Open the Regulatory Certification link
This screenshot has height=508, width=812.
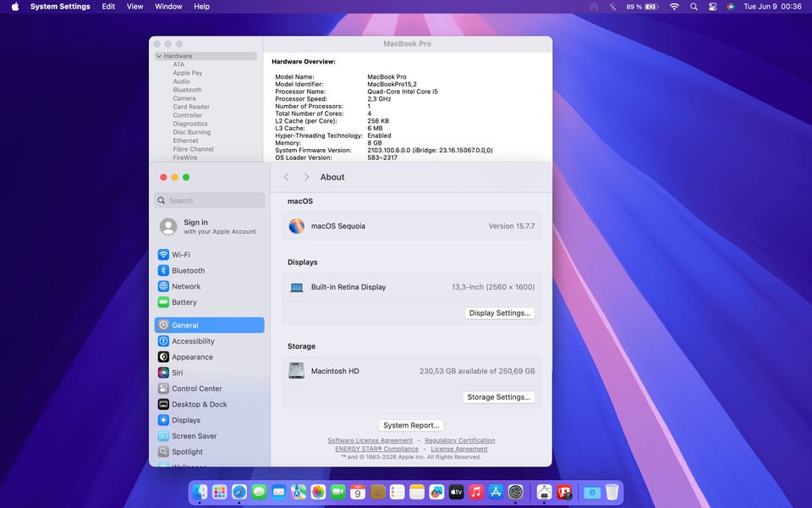coord(460,440)
